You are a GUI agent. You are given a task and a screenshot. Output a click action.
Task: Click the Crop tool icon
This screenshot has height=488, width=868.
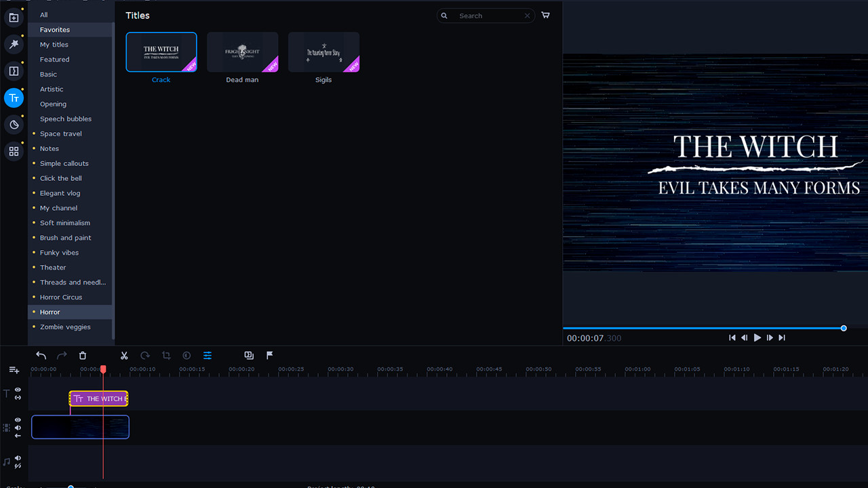click(x=165, y=355)
